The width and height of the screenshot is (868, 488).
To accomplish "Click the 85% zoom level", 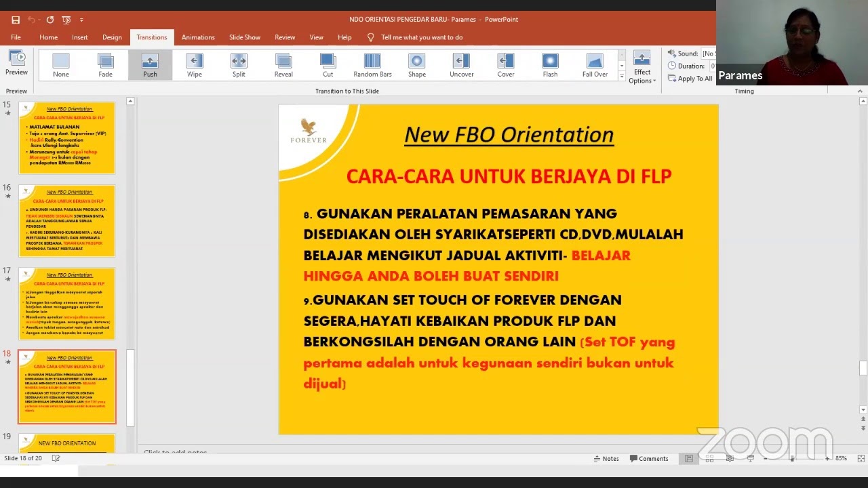I will [x=841, y=459].
